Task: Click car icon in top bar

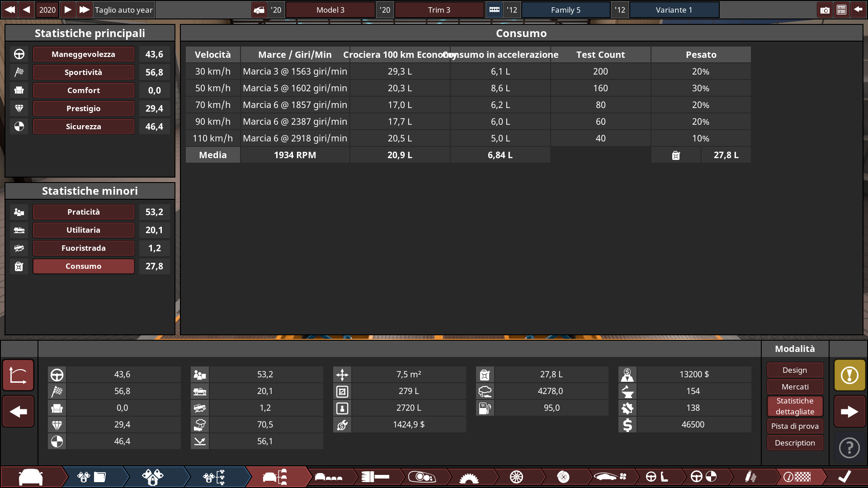Action: tap(259, 10)
